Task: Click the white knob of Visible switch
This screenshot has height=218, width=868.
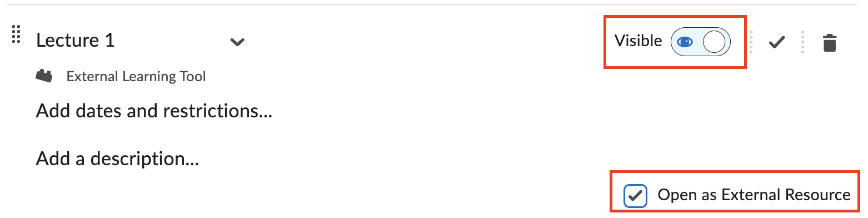Action: point(714,42)
